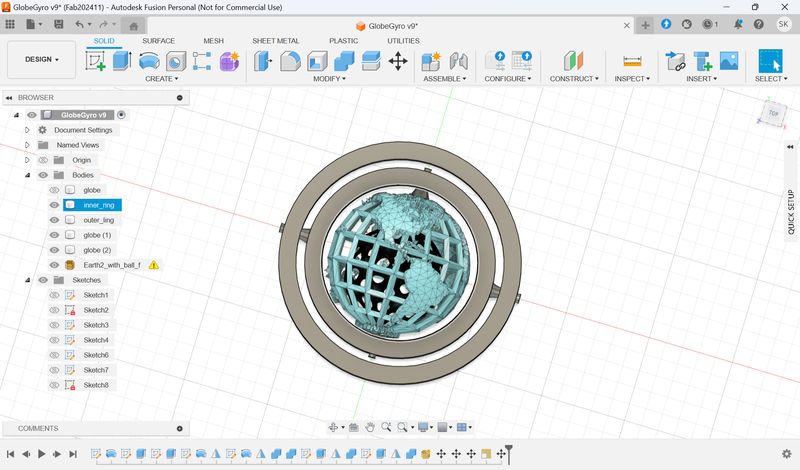The image size is (800, 470).
Task: Open the Configure Parameters tool
Action: point(495,61)
